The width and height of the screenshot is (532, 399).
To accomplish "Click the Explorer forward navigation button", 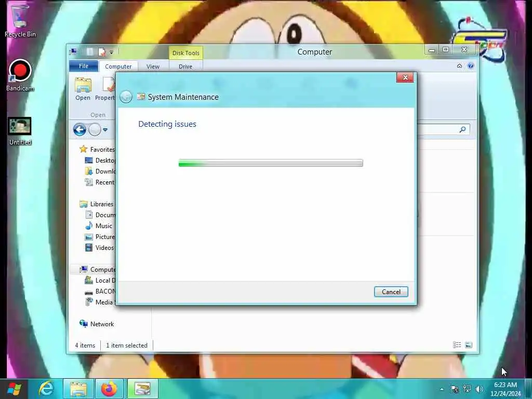I will pos(95,129).
